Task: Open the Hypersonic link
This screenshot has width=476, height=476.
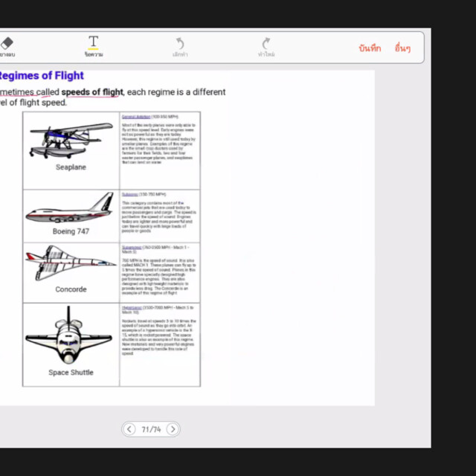Action: coord(132,307)
